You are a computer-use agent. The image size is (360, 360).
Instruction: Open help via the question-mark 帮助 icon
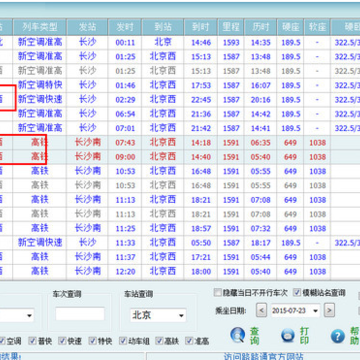click(338, 336)
